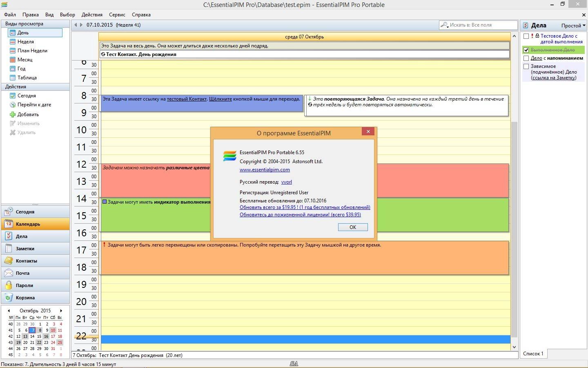Viewport: 588px width, 368px height.
Task: Go to previous day arrow
Action: pos(76,25)
